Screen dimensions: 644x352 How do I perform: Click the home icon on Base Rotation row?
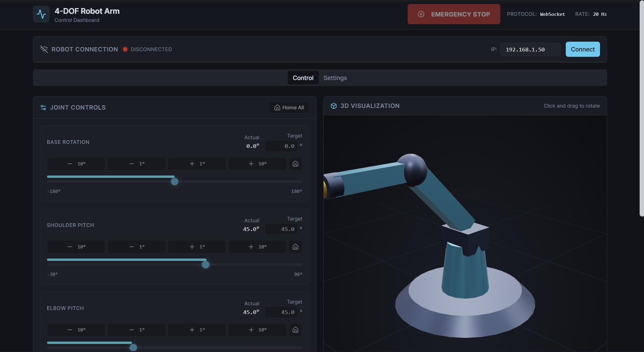click(x=295, y=164)
